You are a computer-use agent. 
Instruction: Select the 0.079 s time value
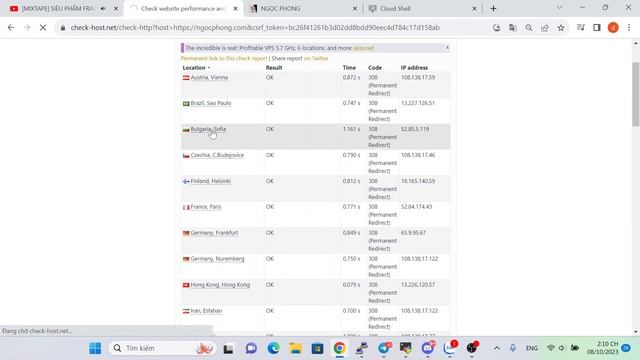coord(351,285)
